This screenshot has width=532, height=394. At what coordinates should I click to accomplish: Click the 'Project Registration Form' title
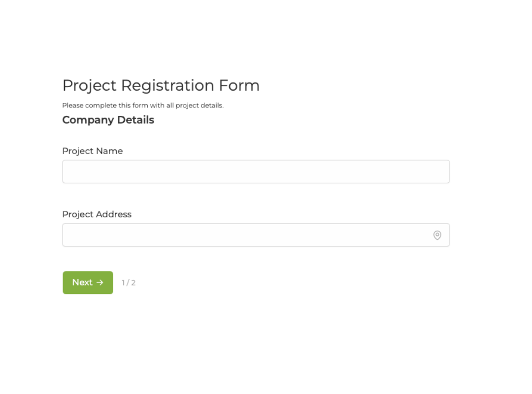(161, 85)
